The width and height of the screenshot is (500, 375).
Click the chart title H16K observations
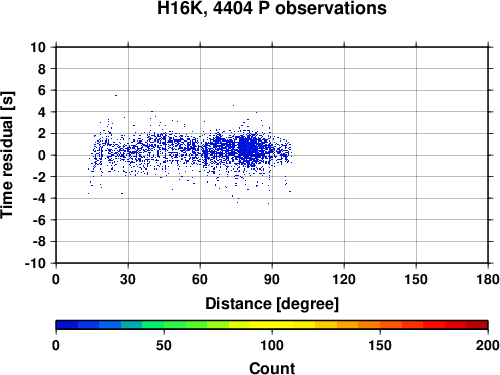coord(272,8)
